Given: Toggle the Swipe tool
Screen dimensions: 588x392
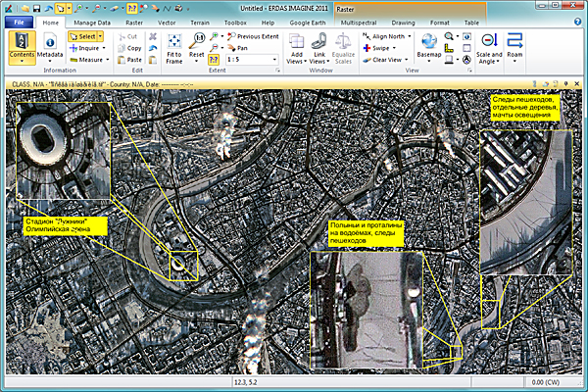Looking at the screenshot, I should pyautogui.click(x=376, y=48).
